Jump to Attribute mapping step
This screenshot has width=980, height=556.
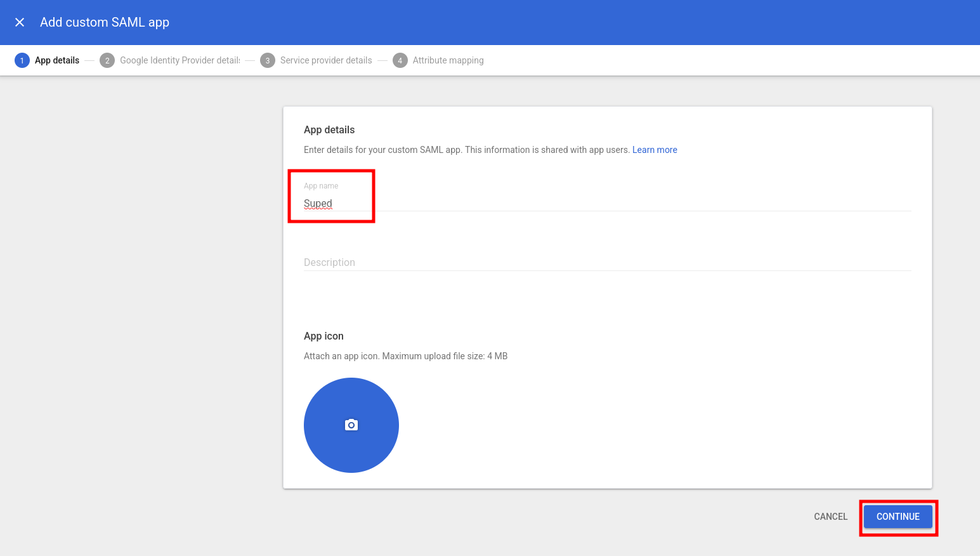tap(438, 60)
